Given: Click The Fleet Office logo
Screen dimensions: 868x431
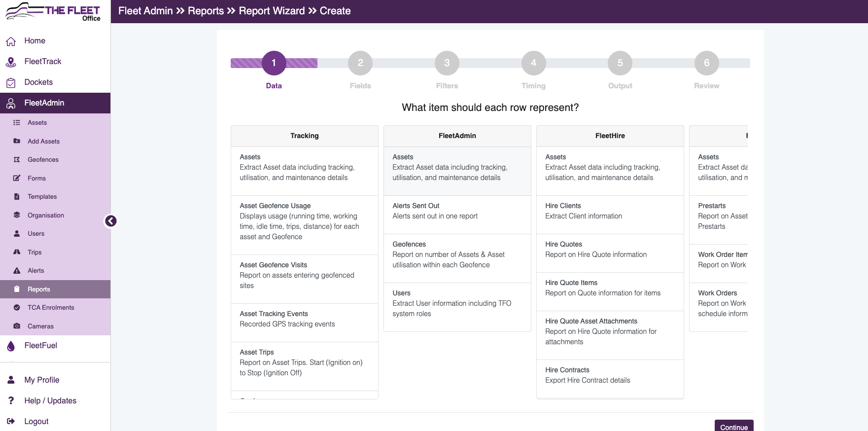Looking at the screenshot, I should pyautogui.click(x=53, y=12).
